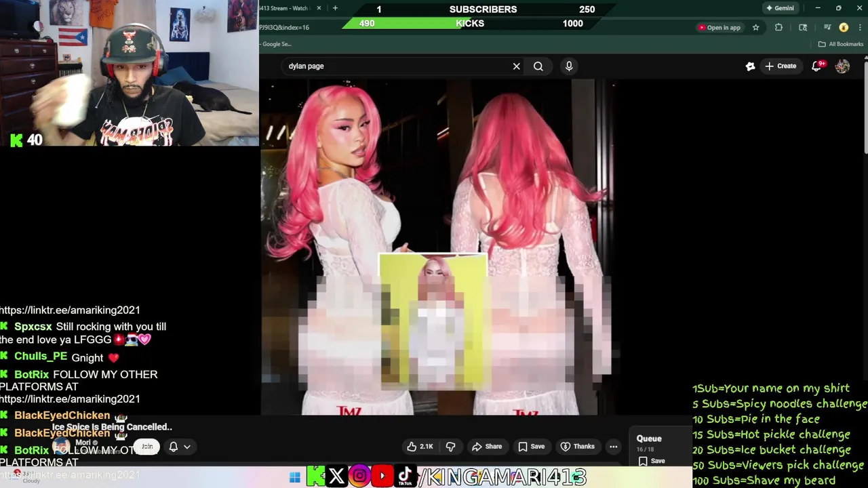Screen dimensions: 868x488
Task: Open a new browser tab
Action: click(x=335, y=8)
